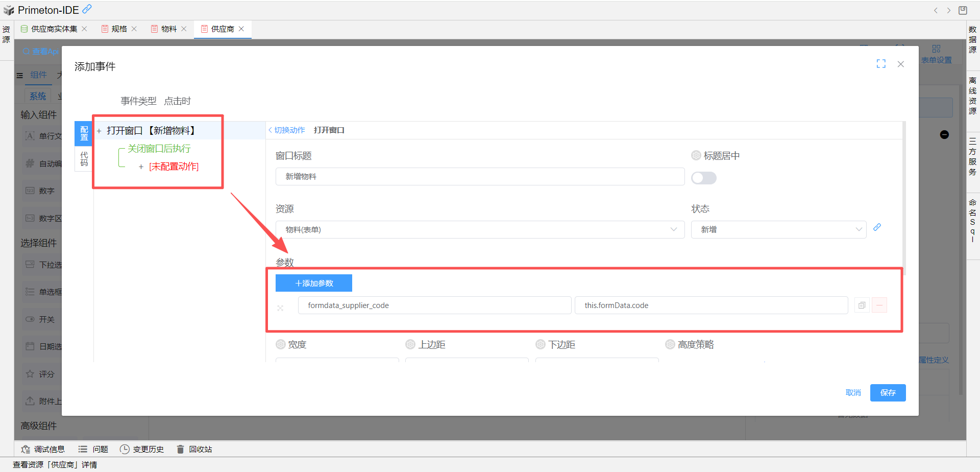Click the link icon beside Primeton-IDE title
The image size is (980, 472).
coord(87,9)
